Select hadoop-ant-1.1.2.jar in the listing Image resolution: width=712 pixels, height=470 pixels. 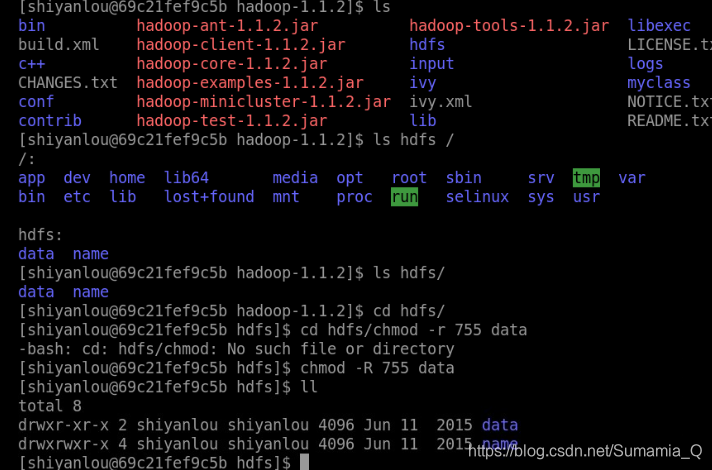227,26
